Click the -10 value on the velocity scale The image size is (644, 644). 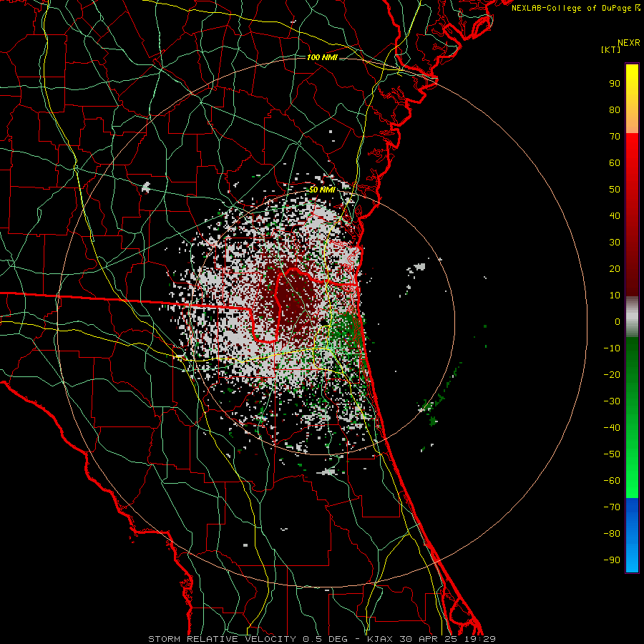point(612,348)
